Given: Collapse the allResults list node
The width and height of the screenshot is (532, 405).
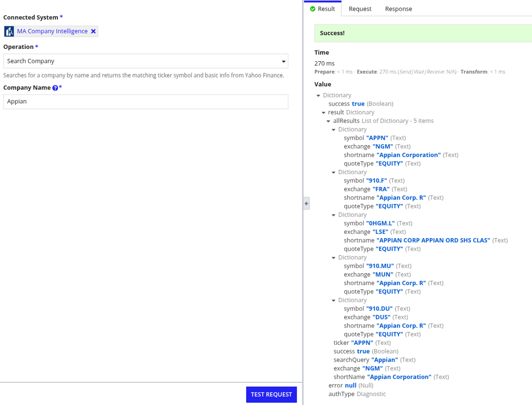Looking at the screenshot, I should tap(328, 121).
